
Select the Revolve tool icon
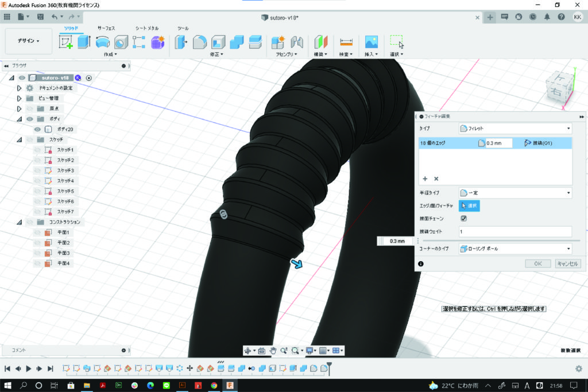click(103, 42)
